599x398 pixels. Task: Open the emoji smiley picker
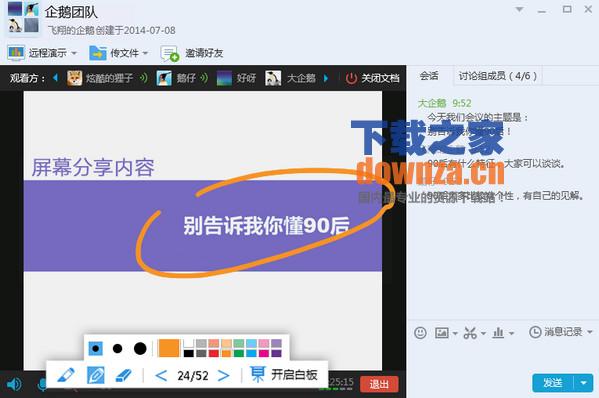[420, 333]
